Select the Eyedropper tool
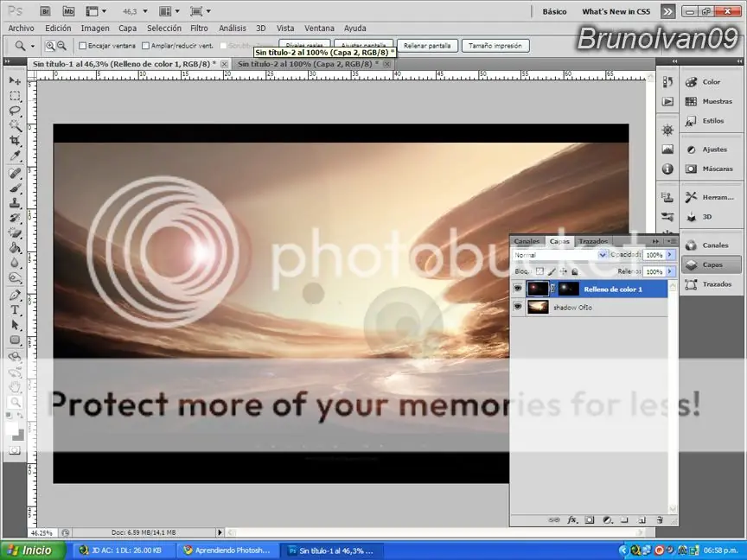The width and height of the screenshot is (747, 560). [x=15, y=156]
